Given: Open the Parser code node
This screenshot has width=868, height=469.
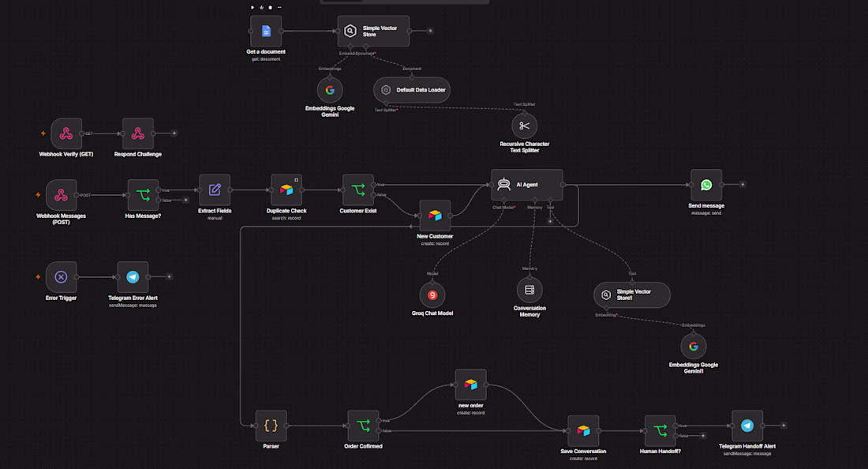Looking at the screenshot, I should [271, 426].
